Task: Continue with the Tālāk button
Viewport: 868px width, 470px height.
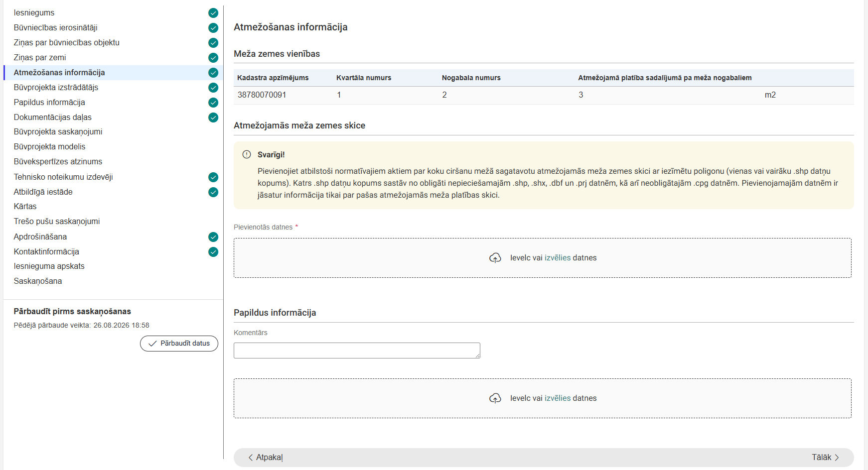Action: point(826,458)
